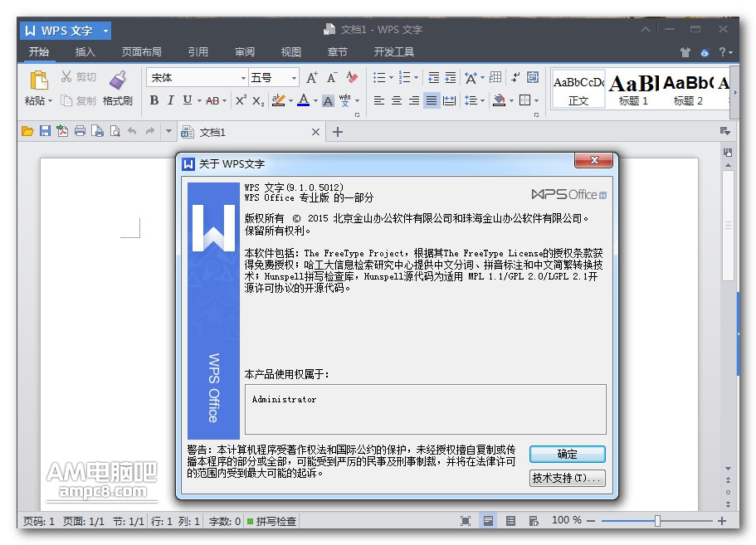The width and height of the screenshot is (756, 545).
Task: Apply the 标题 1 style
Action: 633,90
